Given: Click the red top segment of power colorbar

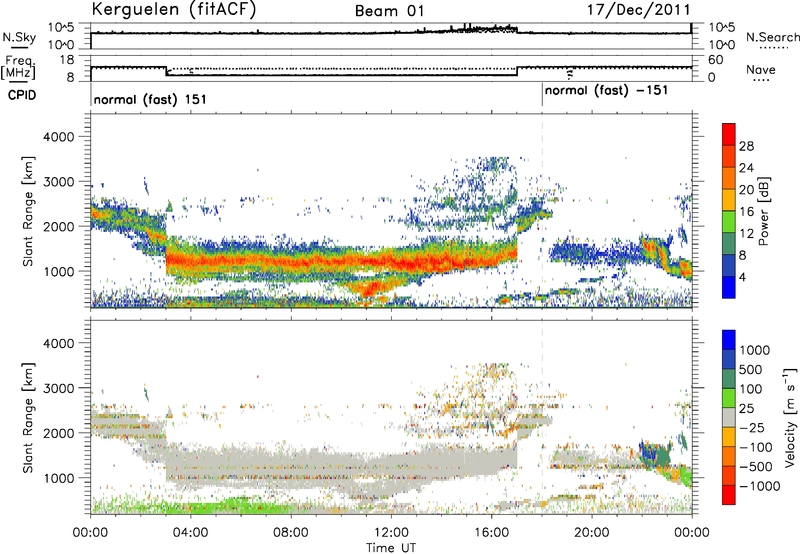Looking at the screenshot, I should coord(729,135).
